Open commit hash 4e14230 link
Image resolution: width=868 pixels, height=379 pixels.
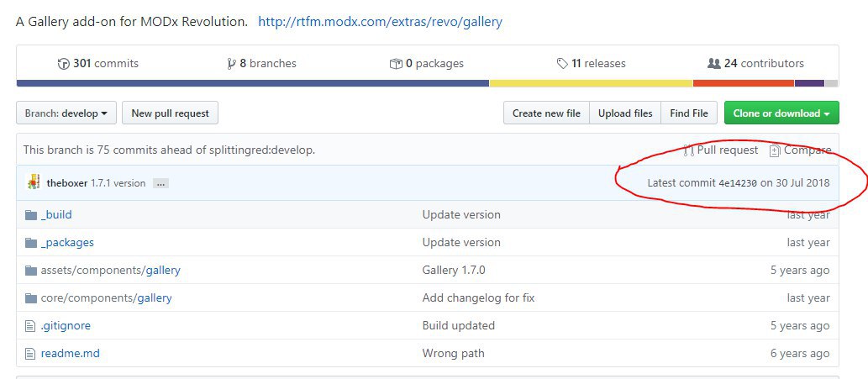pos(738,183)
